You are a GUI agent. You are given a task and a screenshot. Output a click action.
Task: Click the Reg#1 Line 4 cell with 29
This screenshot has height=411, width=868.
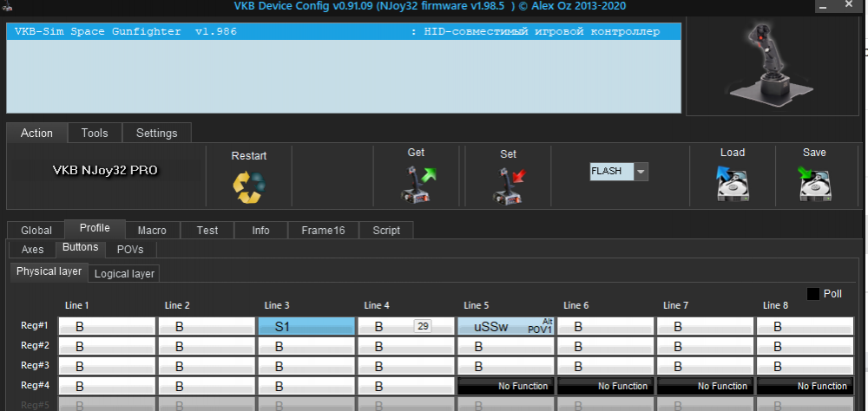coord(405,326)
